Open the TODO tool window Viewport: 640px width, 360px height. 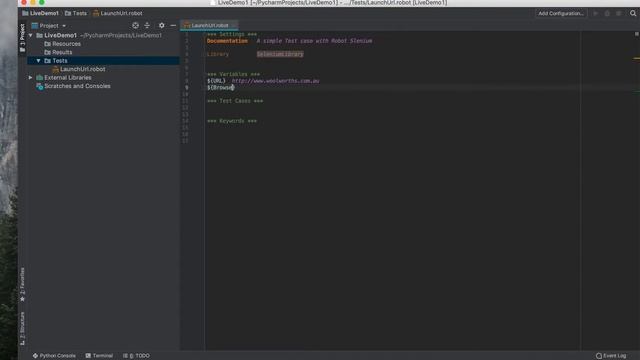tap(136, 356)
